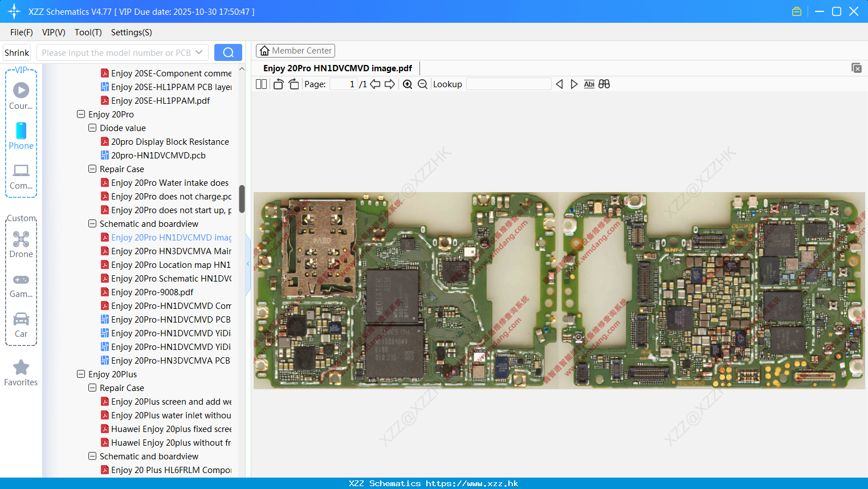The image size is (868, 489).
Task: Toggle the two-page view icon
Action: click(261, 84)
